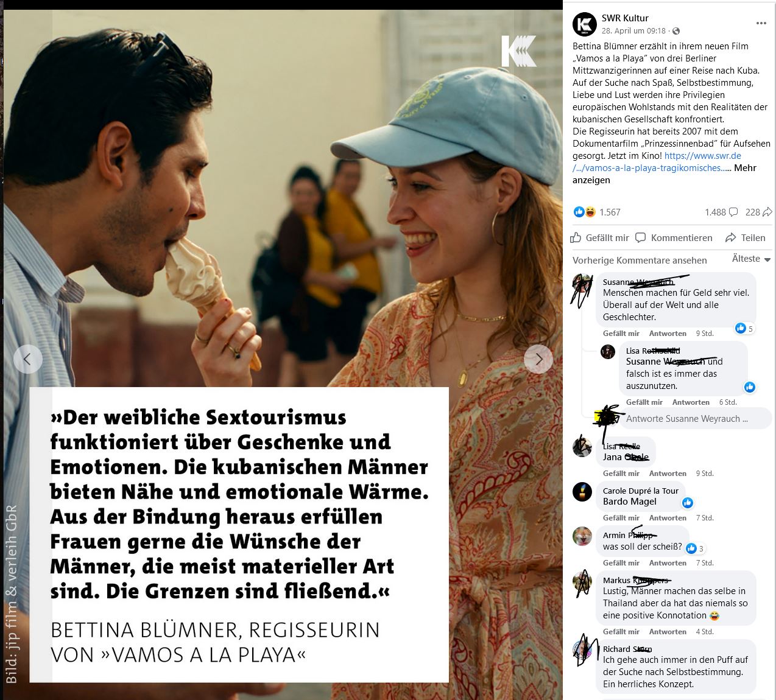Click the comment bubble count 1.488
Image resolution: width=776 pixels, height=700 pixels.
721,212
